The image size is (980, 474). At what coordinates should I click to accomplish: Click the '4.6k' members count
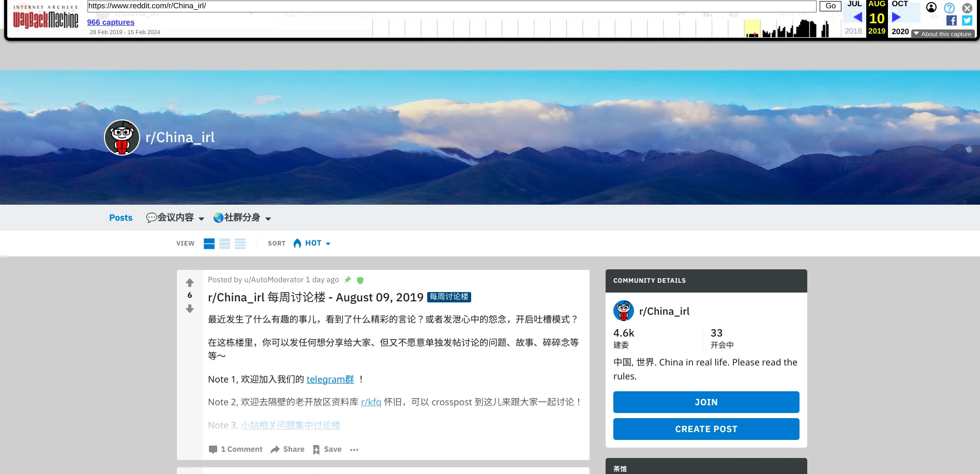tap(624, 333)
